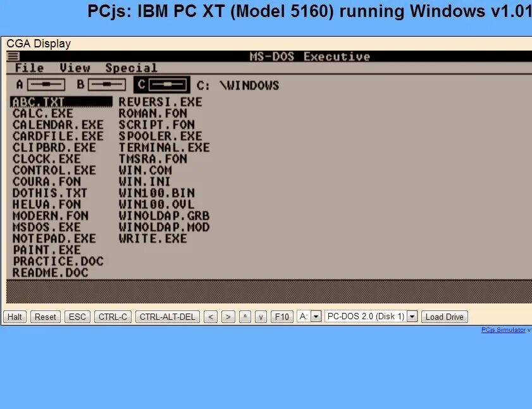Select WIN.COM in the file list
Viewport: 532px width, 409px height.
pos(145,170)
